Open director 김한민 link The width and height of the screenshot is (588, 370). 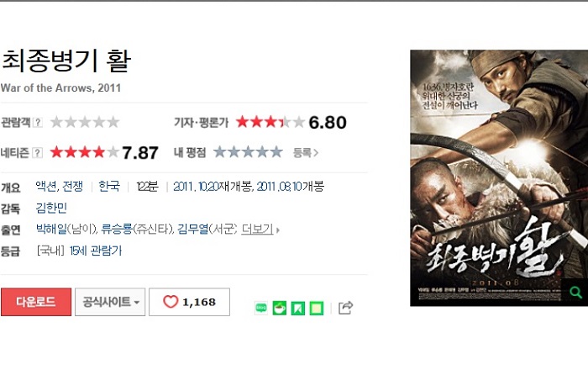pos(51,208)
